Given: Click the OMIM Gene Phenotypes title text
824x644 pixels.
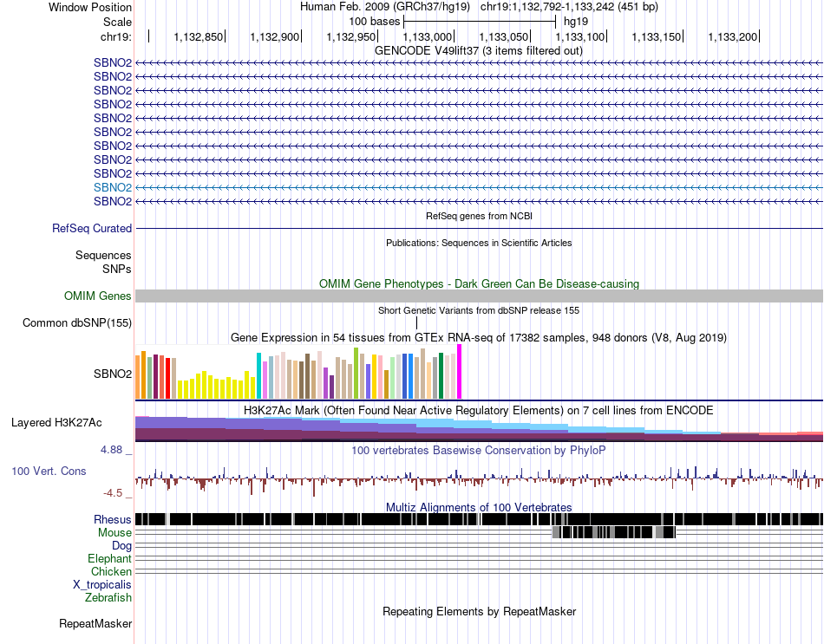Looking at the screenshot, I should [x=479, y=283].
